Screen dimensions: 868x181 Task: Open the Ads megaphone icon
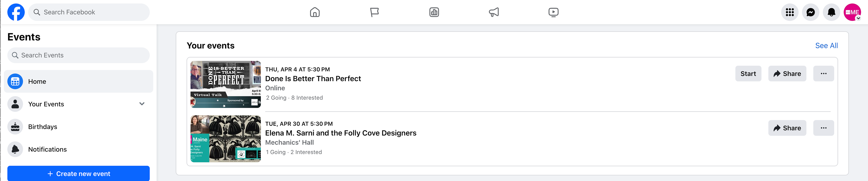[494, 12]
